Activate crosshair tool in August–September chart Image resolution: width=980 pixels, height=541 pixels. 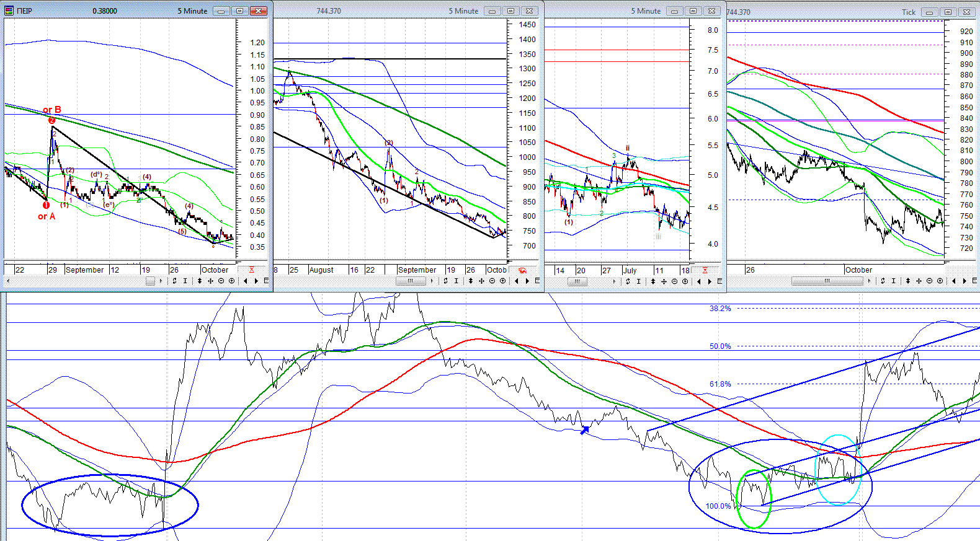[x=481, y=281]
